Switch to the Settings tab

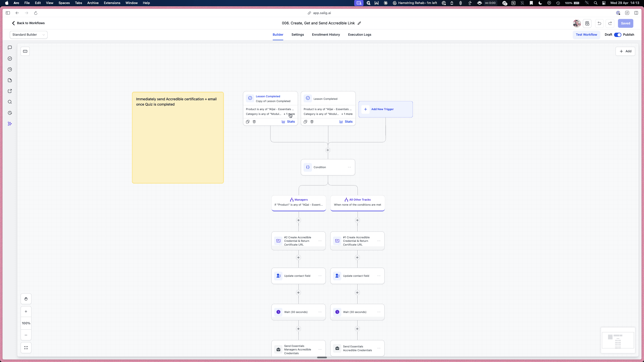pos(298,35)
